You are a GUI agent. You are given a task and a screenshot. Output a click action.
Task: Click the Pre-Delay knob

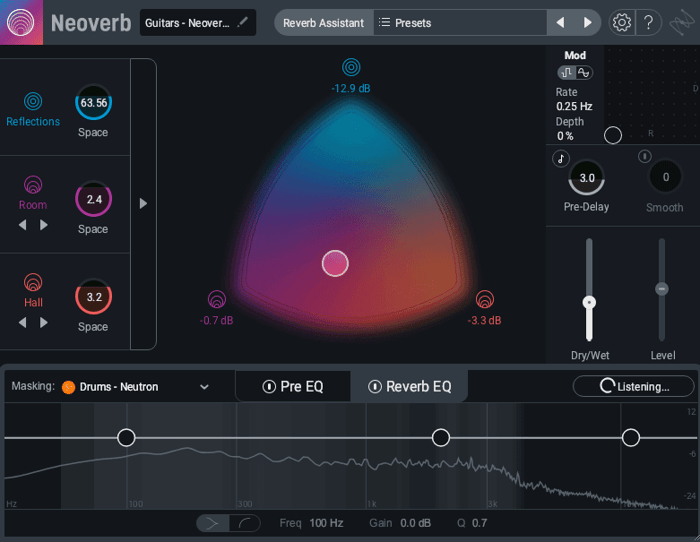coord(587,178)
